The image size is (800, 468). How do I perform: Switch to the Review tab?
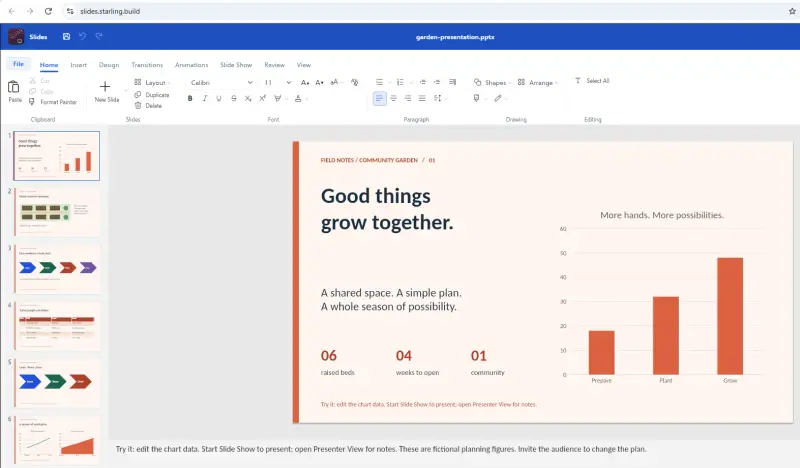274,65
